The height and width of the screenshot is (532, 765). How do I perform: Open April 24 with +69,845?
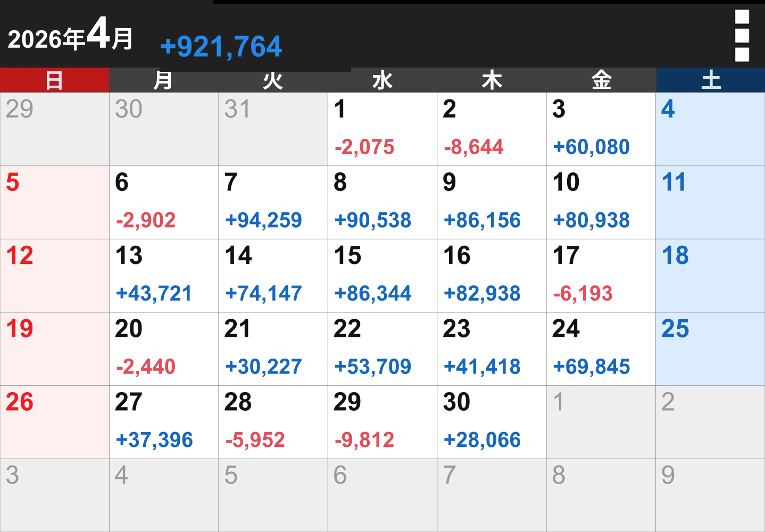point(601,349)
